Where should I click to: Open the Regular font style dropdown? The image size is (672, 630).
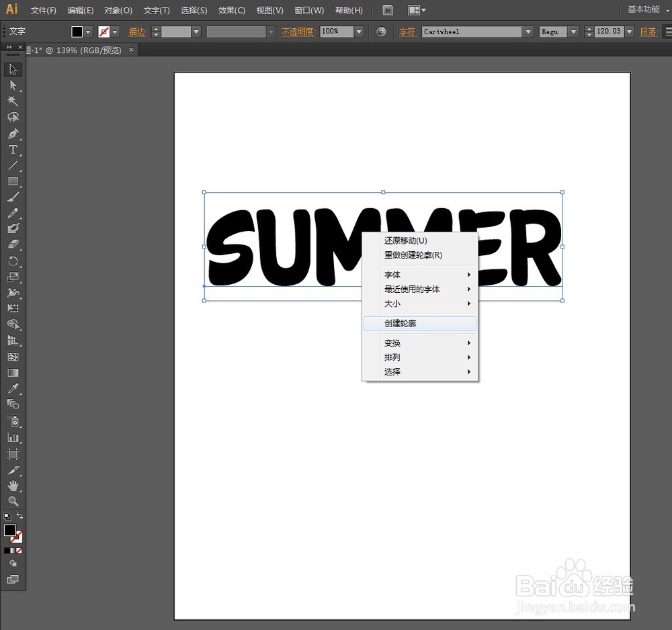[x=573, y=32]
